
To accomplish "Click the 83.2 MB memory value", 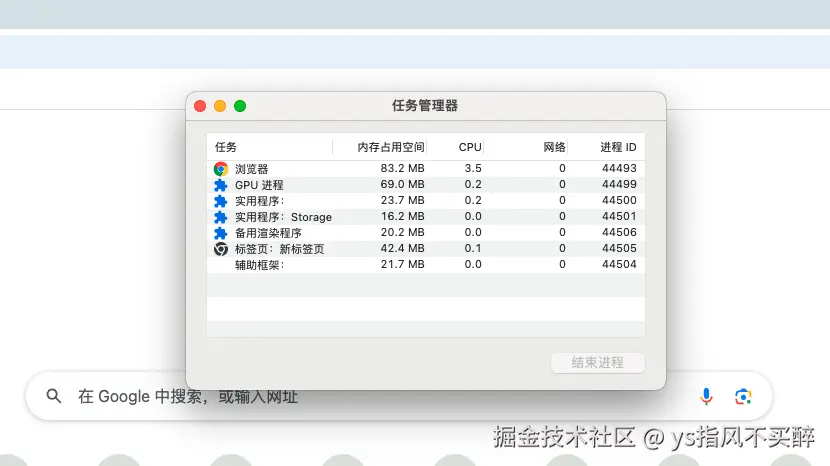I will [x=402, y=168].
